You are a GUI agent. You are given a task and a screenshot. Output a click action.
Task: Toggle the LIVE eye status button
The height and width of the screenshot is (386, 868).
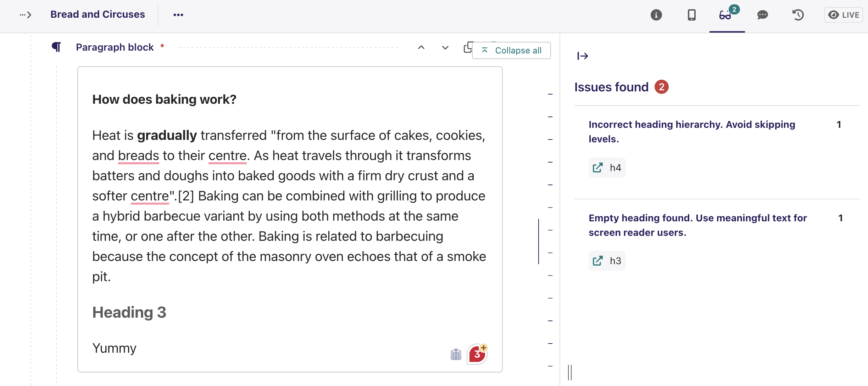(844, 15)
